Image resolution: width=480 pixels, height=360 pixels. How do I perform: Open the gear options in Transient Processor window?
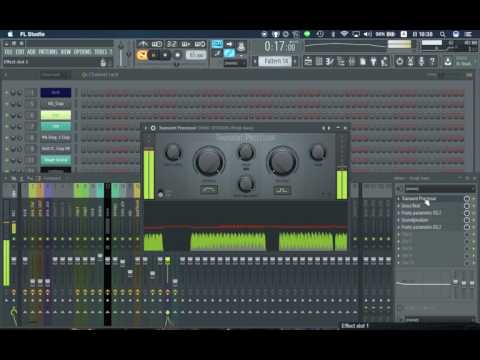[x=153, y=128]
